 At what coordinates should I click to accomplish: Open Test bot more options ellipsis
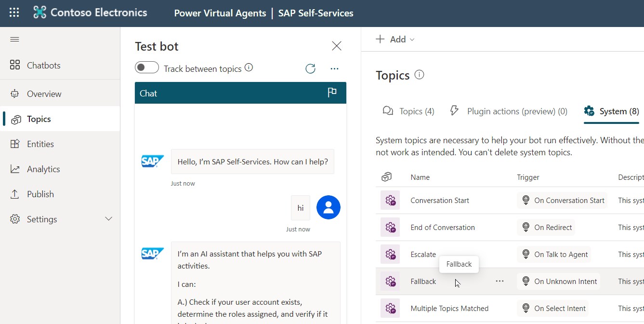335,69
